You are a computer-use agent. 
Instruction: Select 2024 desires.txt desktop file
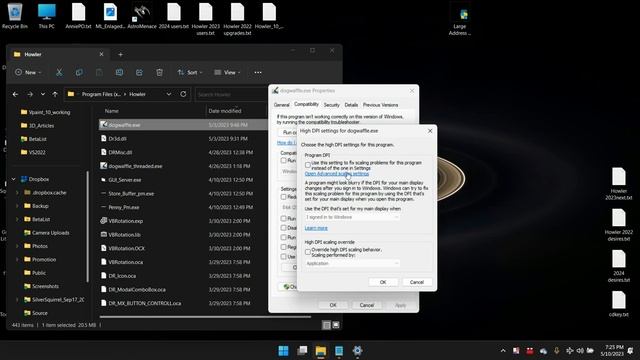tap(619, 266)
